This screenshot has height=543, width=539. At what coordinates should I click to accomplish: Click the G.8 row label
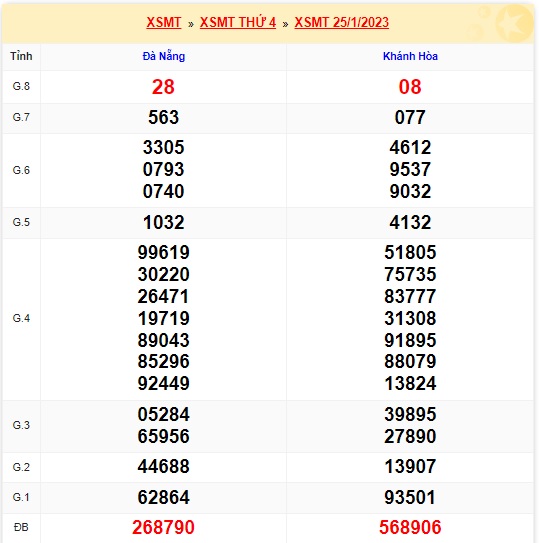pyautogui.click(x=21, y=86)
